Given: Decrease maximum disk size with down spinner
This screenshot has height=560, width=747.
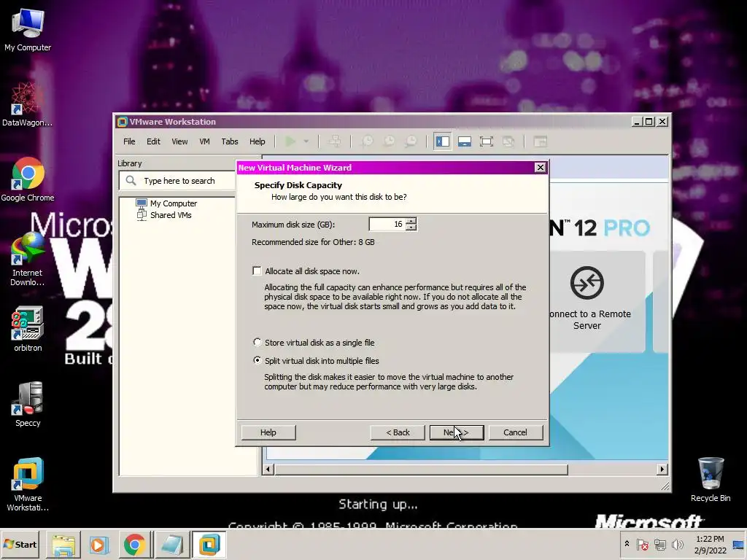Looking at the screenshot, I should 411,227.
